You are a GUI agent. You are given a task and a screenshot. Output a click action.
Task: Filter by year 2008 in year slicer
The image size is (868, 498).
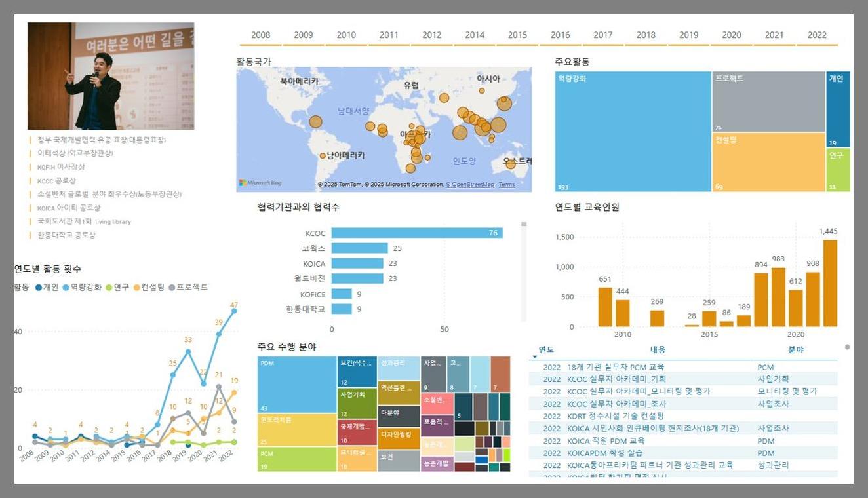pos(260,35)
